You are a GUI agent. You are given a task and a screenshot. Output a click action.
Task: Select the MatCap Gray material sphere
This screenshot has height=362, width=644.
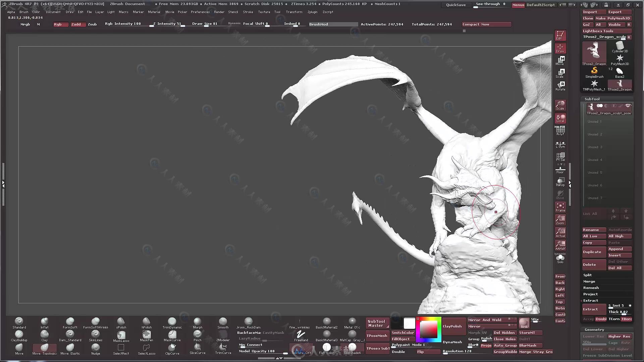click(x=352, y=336)
